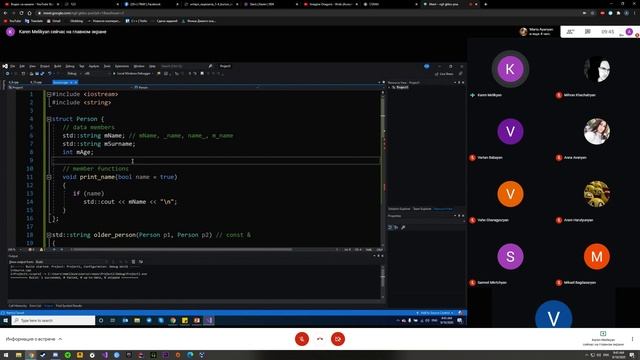Switch to Error List tab
This screenshot has height=360, width=640.
36,306
